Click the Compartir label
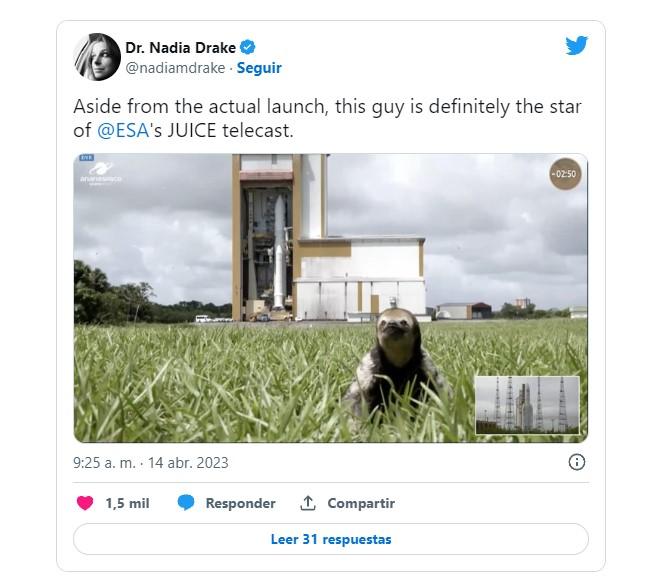This screenshot has width=662, height=583. pos(361,503)
